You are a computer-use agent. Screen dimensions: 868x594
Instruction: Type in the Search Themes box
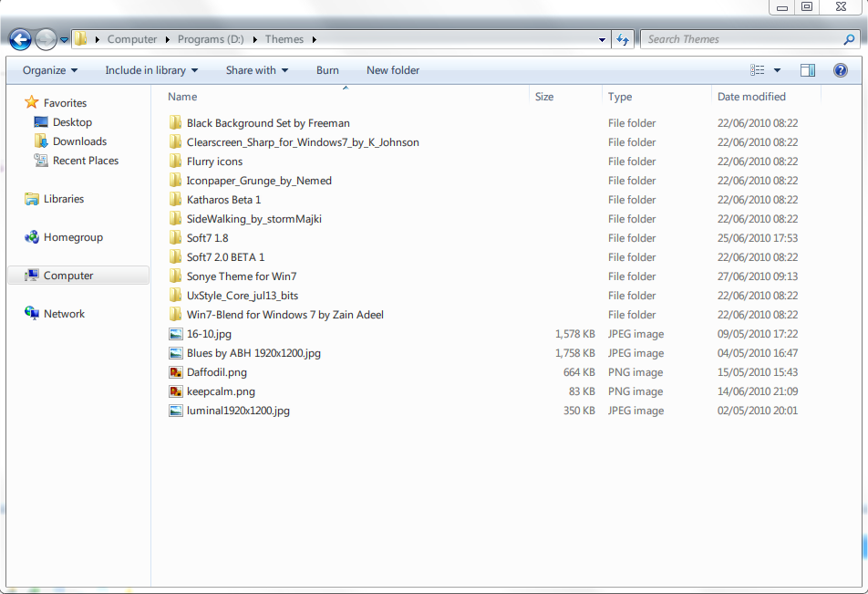739,39
